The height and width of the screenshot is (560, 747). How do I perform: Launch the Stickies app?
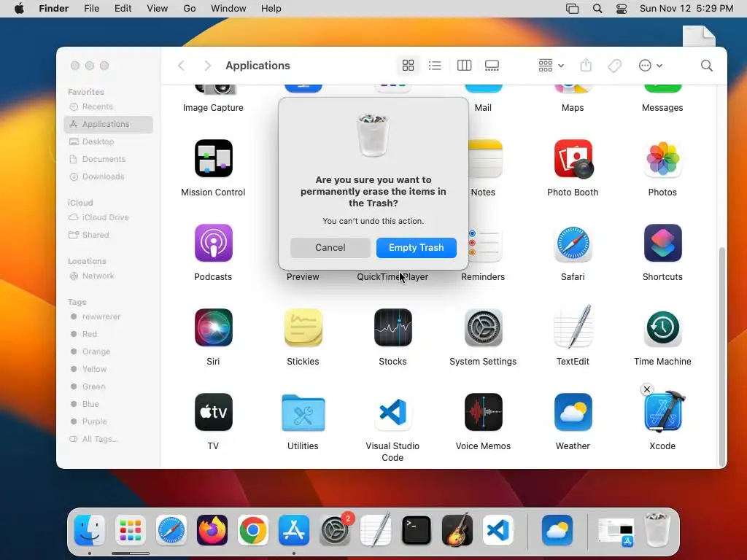coord(303,327)
